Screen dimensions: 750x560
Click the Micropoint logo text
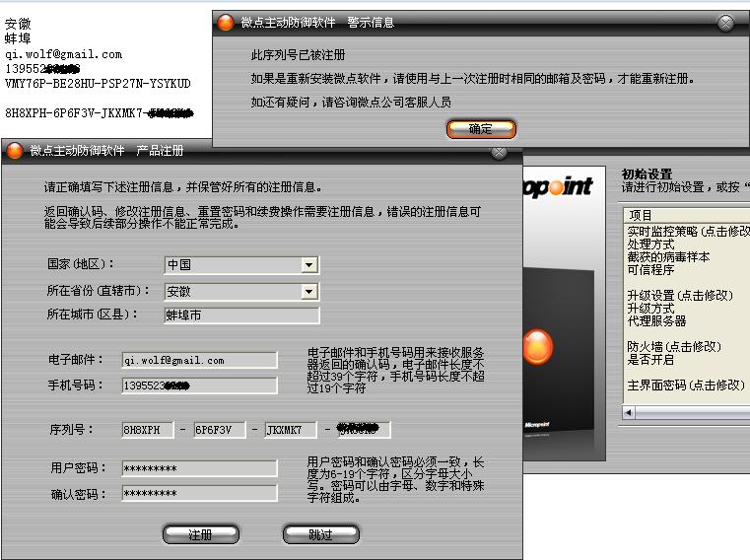click(x=558, y=187)
